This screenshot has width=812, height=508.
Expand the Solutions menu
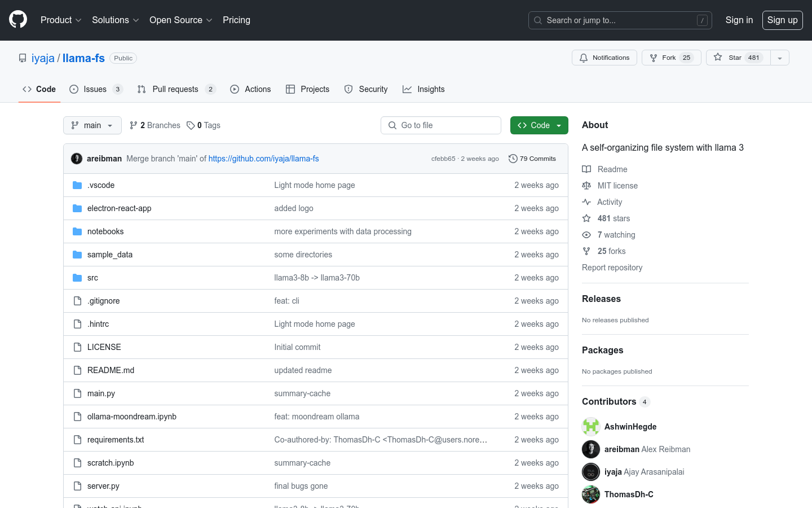click(115, 20)
